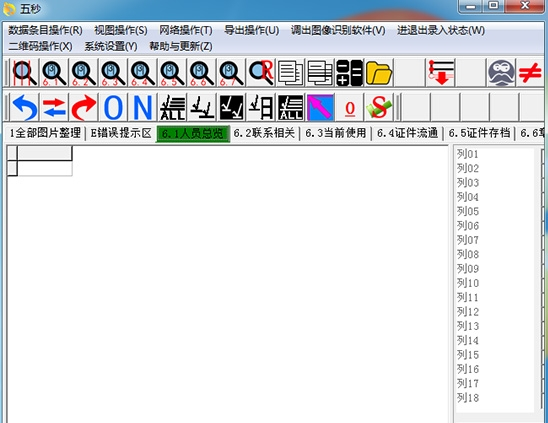Screen dimensions: 548x423
Task: Click the blue letter O toolbar button
Action: [x=113, y=107]
